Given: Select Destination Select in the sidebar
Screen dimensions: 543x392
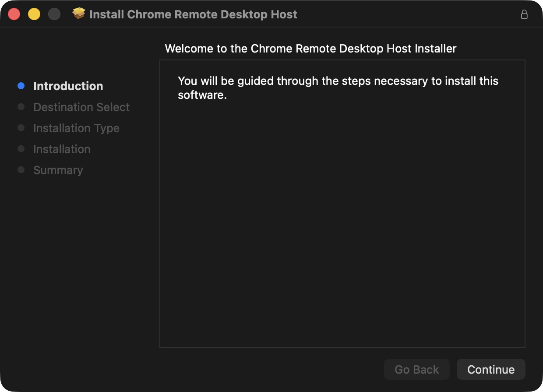Looking at the screenshot, I should point(81,107).
